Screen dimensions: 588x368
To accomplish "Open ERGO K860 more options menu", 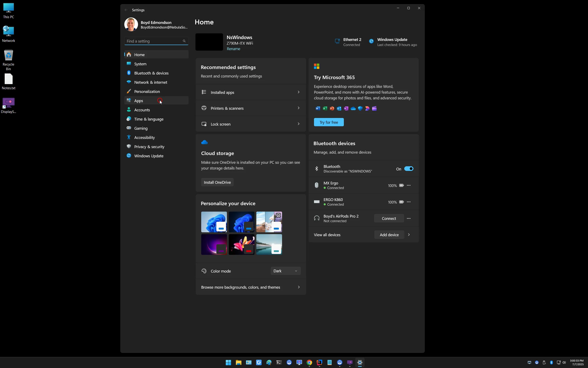I will 408,202.
